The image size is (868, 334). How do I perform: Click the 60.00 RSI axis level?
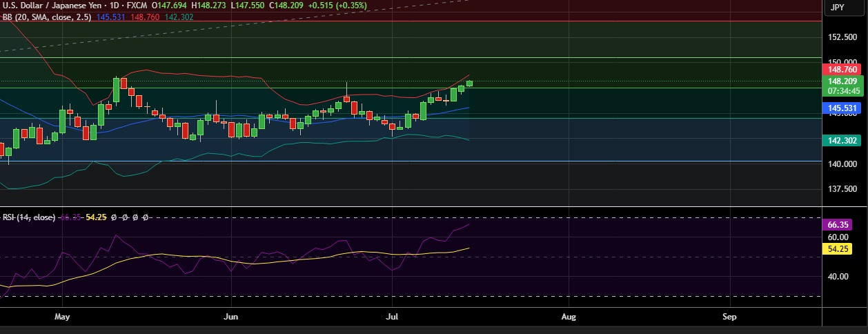click(x=839, y=237)
